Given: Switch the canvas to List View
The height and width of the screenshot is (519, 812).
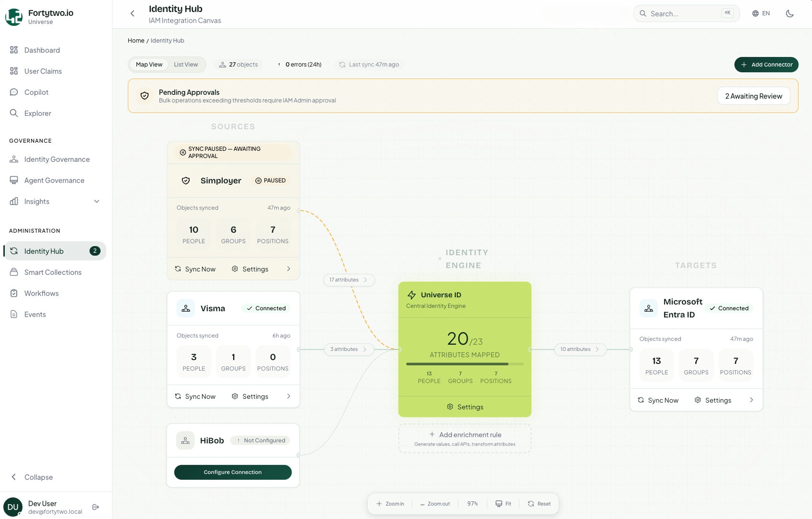Looking at the screenshot, I should pyautogui.click(x=186, y=64).
